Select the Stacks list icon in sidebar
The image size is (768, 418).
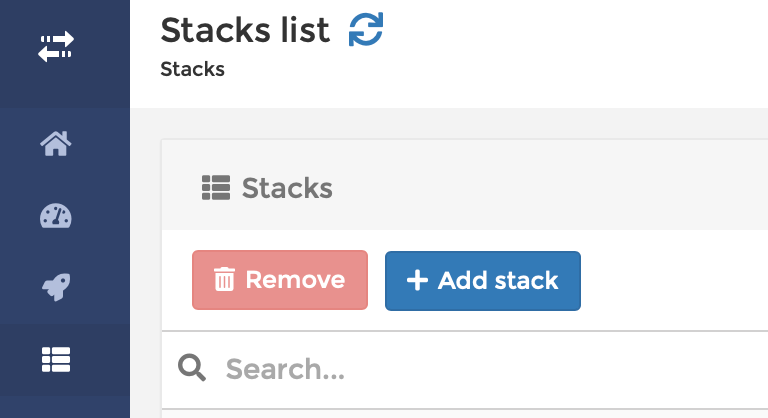coord(56,359)
